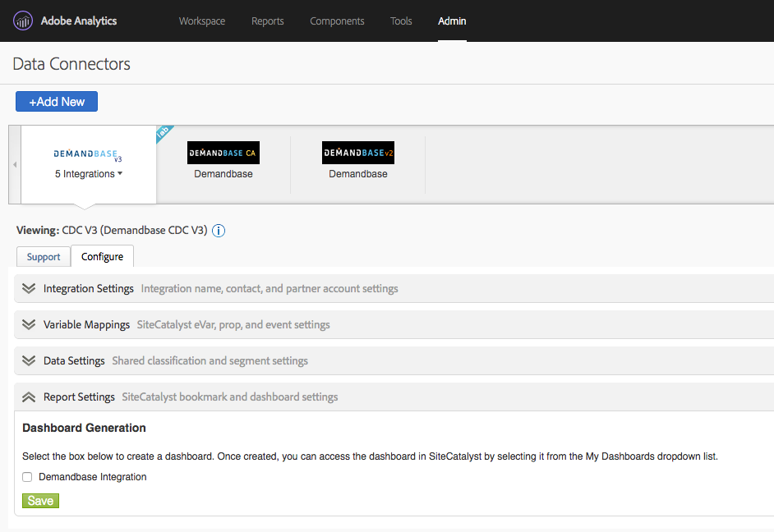
Task: Click the Data Connectors page title
Action: click(x=71, y=63)
